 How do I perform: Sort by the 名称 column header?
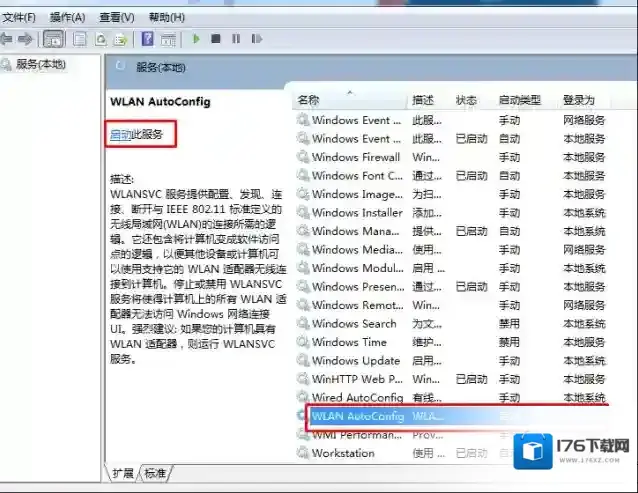click(x=350, y=100)
